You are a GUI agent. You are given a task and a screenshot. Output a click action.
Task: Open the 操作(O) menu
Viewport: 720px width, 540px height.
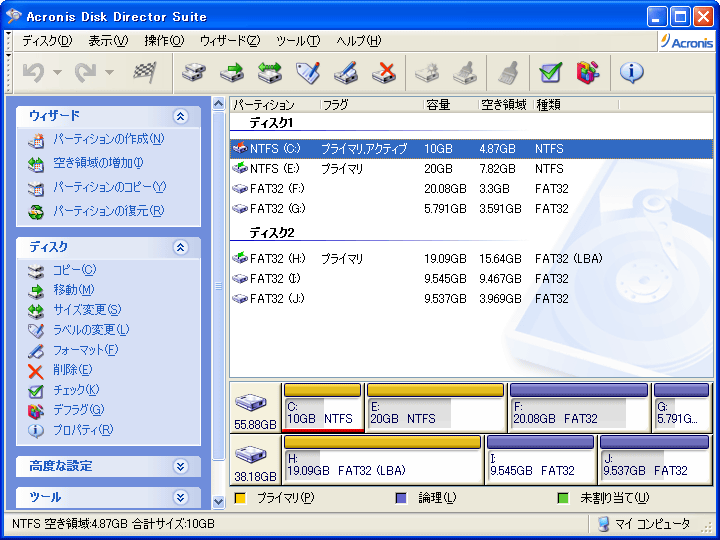coord(164,41)
